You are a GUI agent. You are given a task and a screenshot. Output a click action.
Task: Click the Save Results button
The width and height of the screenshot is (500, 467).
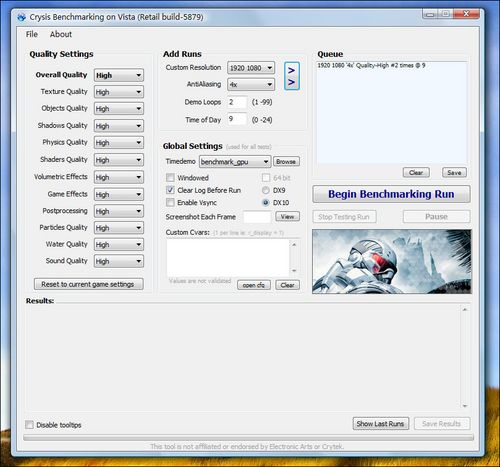coord(442,424)
